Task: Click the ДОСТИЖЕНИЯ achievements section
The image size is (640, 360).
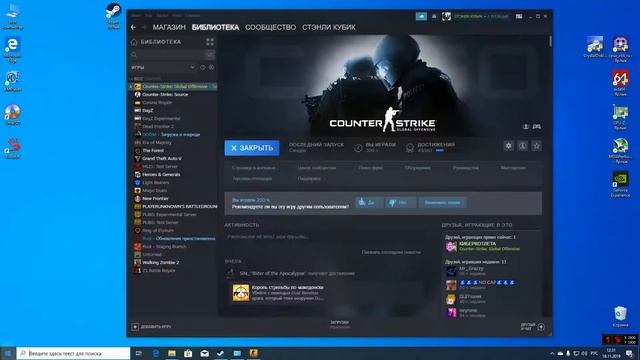Action: pos(431,147)
